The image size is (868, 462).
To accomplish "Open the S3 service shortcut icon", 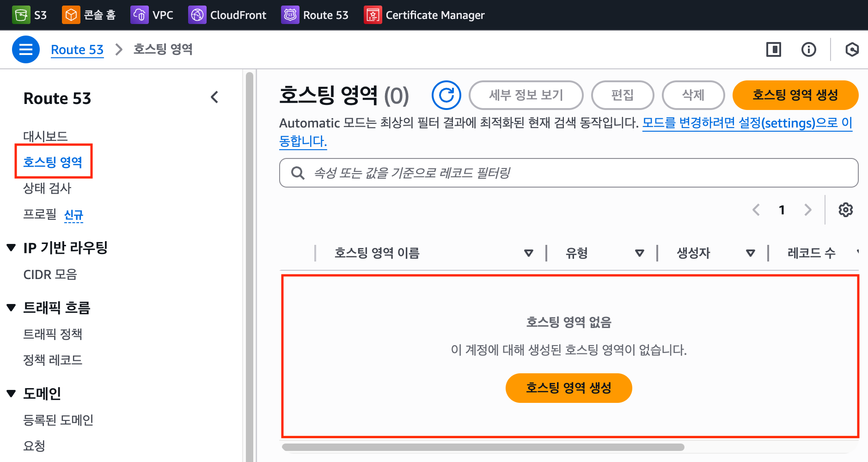I will (x=21, y=15).
